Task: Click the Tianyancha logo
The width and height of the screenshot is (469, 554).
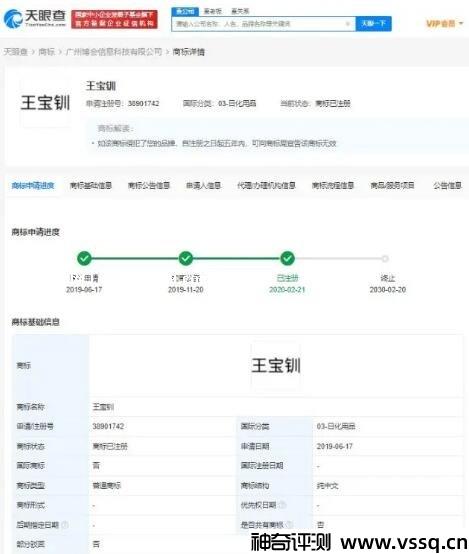Action: click(x=35, y=18)
